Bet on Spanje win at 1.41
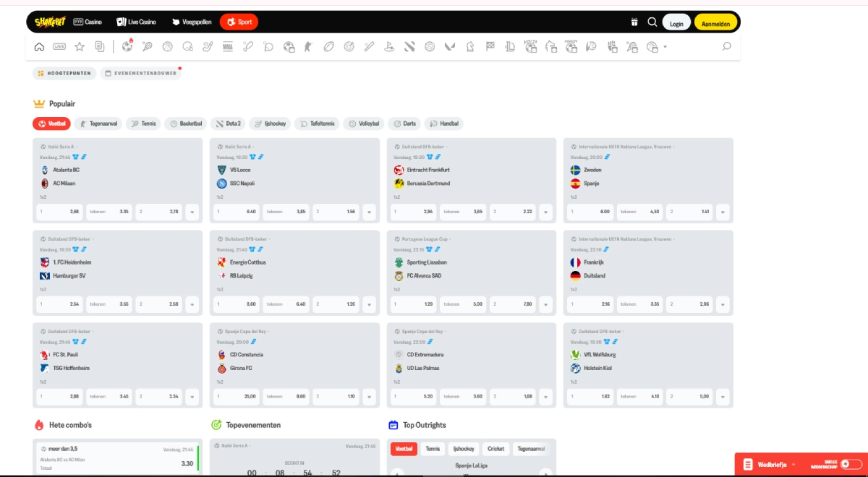This screenshot has height=477, width=868. tap(689, 212)
